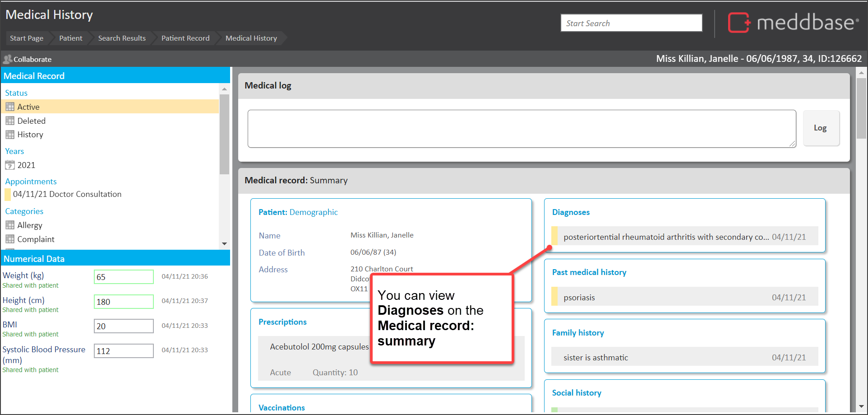
Task: Click the Deleted status grid icon
Action: tap(10, 121)
